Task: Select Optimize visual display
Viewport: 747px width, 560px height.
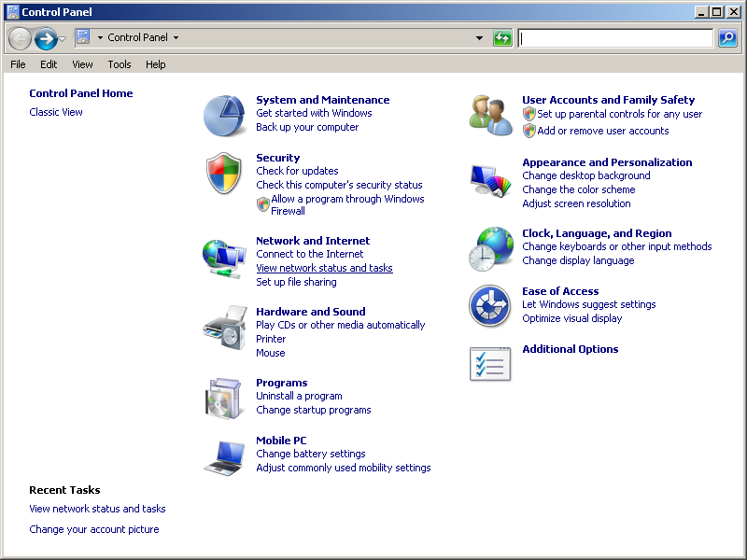Action: pos(572,318)
